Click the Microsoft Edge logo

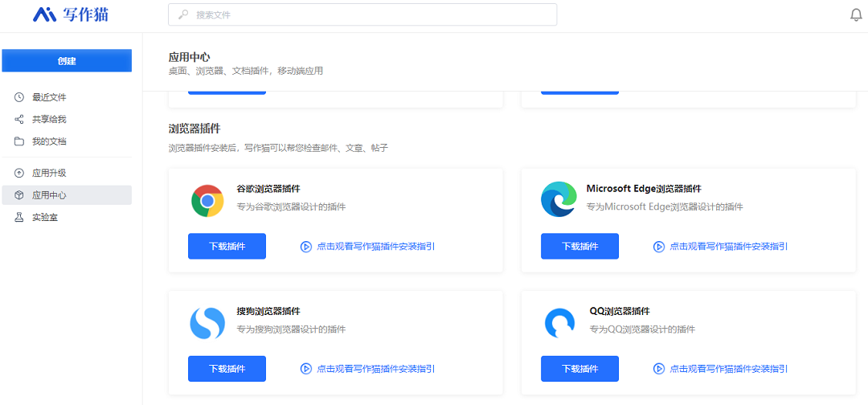[559, 199]
